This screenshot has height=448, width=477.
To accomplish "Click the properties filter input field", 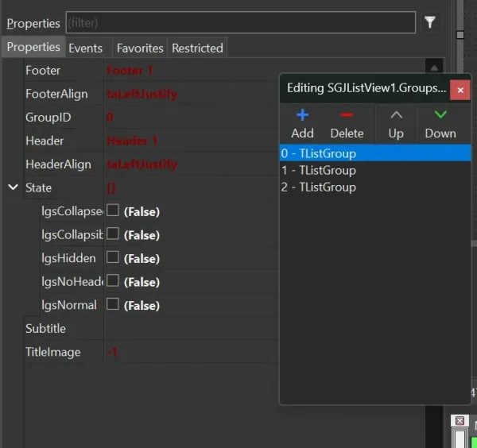I will point(241,22).
